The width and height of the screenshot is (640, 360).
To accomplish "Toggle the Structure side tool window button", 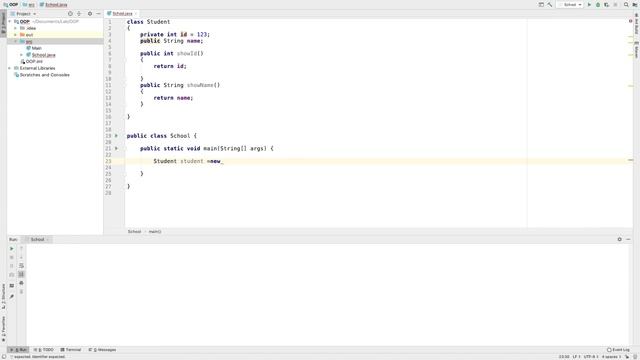I will point(3,297).
